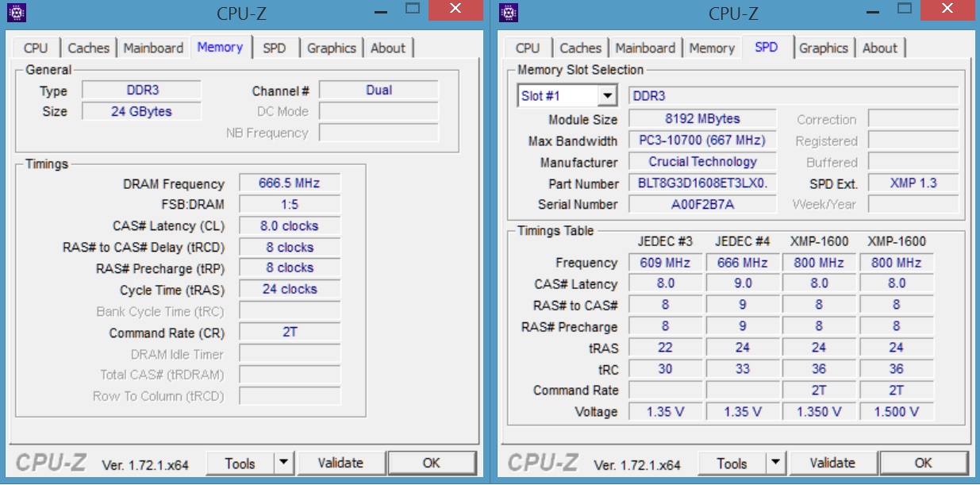The width and height of the screenshot is (980, 485).
Task: Click Validate button in right window
Action: click(x=832, y=464)
